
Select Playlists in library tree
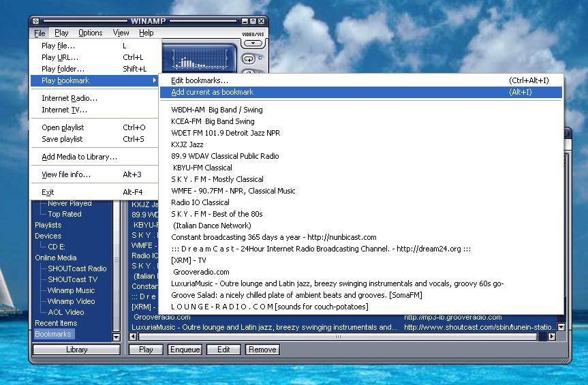(48, 225)
